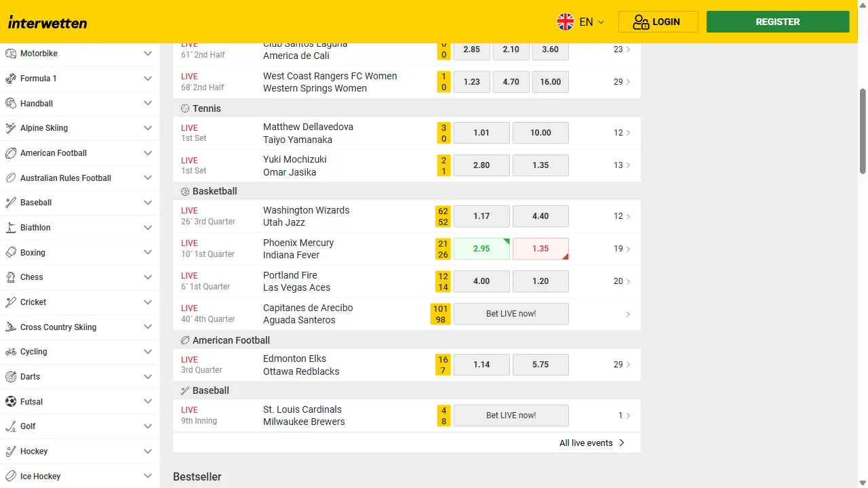Screen dimensions: 868x488
Task: Expand the Chess category chevron
Action: [x=148, y=277]
